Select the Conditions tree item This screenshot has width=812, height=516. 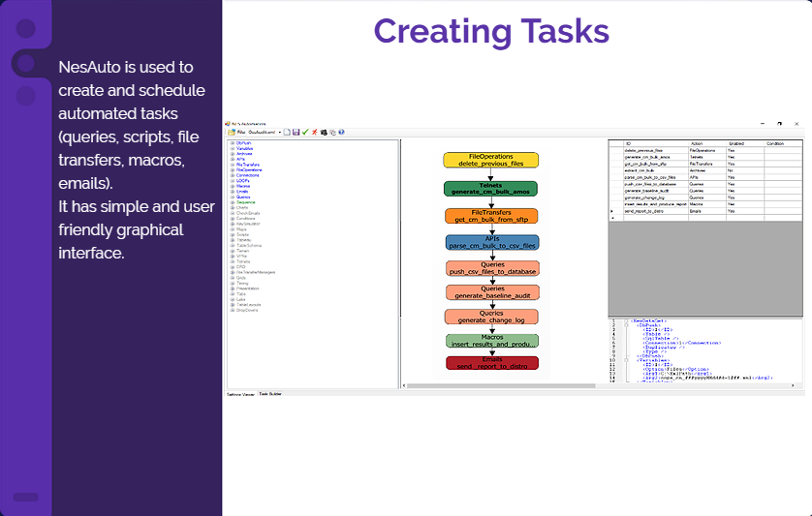[246, 219]
